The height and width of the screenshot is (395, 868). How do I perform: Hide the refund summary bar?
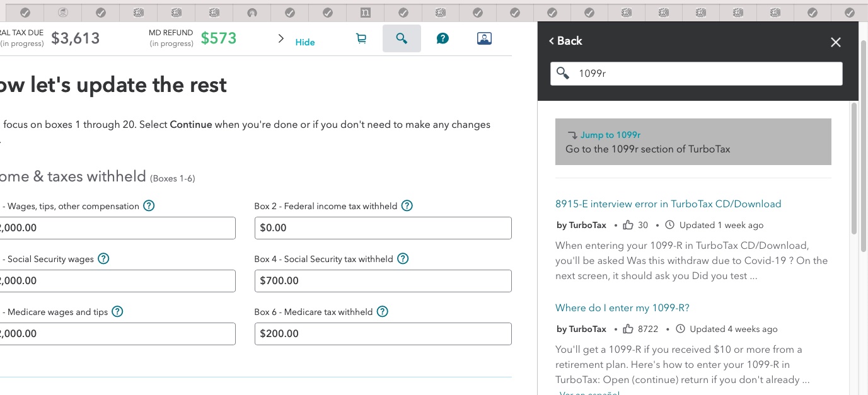pyautogui.click(x=305, y=42)
